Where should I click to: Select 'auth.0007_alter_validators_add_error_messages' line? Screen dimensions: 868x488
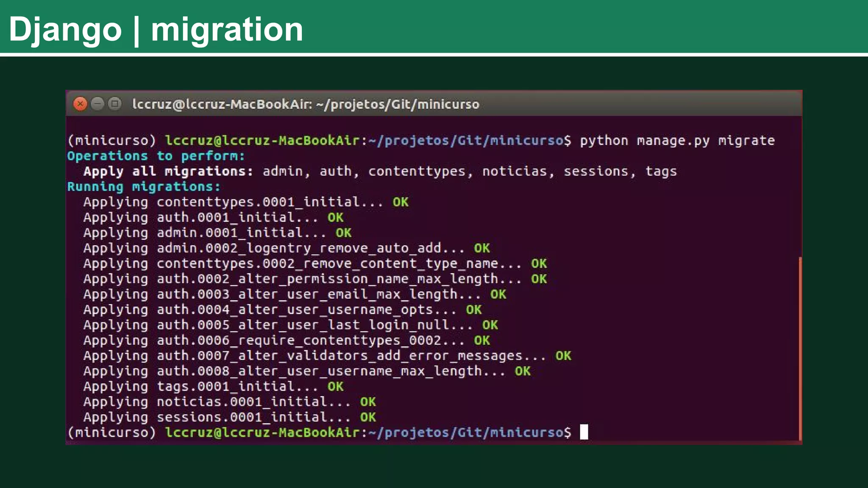click(327, 356)
